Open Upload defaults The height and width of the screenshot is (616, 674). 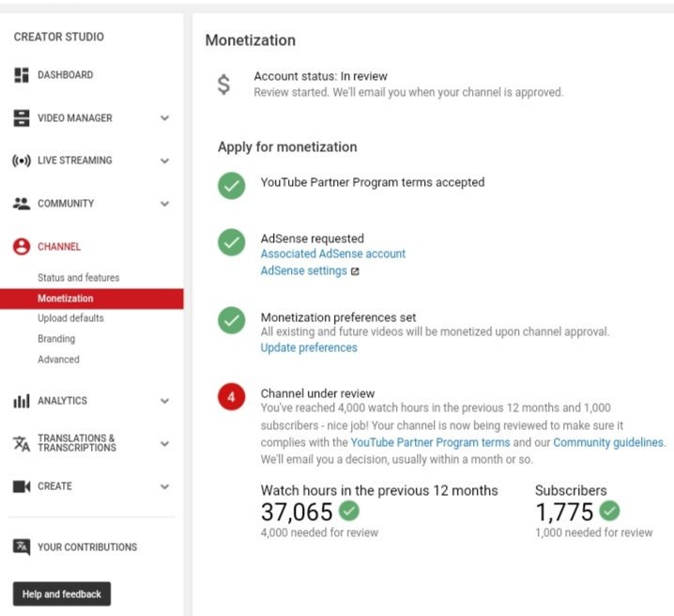71,318
